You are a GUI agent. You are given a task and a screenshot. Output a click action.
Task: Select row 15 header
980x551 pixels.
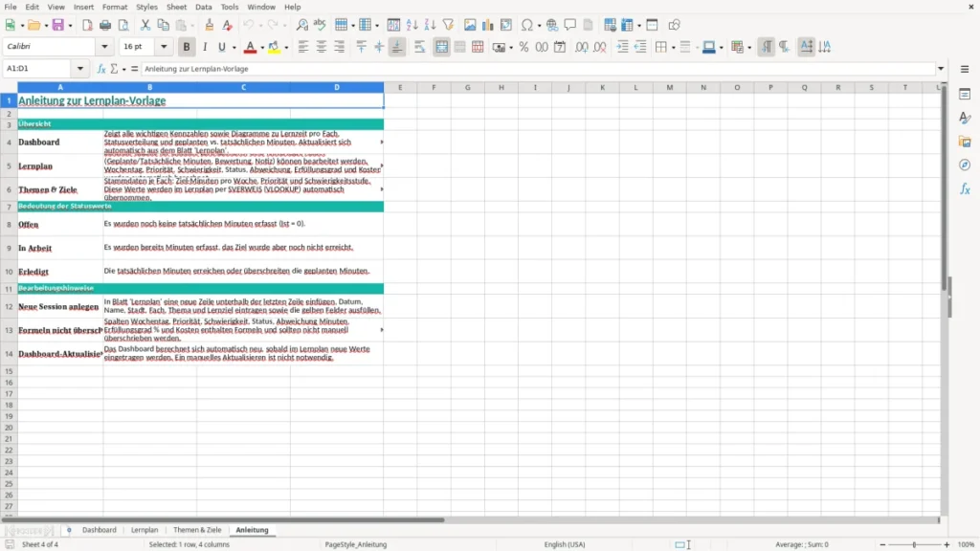pos(9,371)
